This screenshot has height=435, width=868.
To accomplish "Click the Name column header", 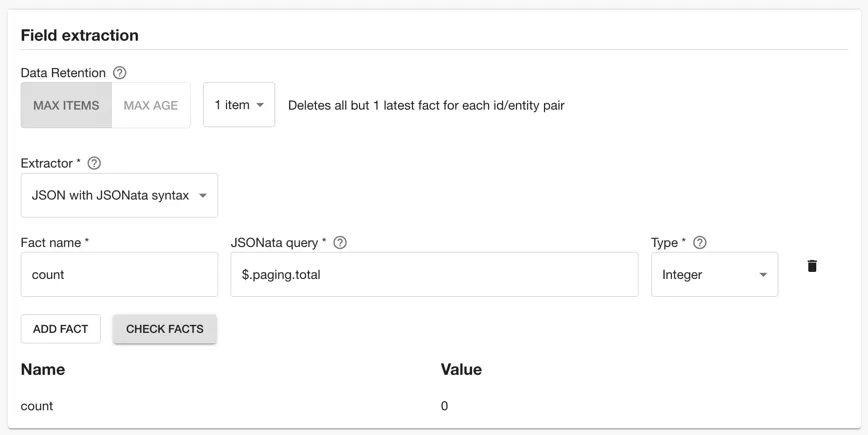I will [x=43, y=370].
